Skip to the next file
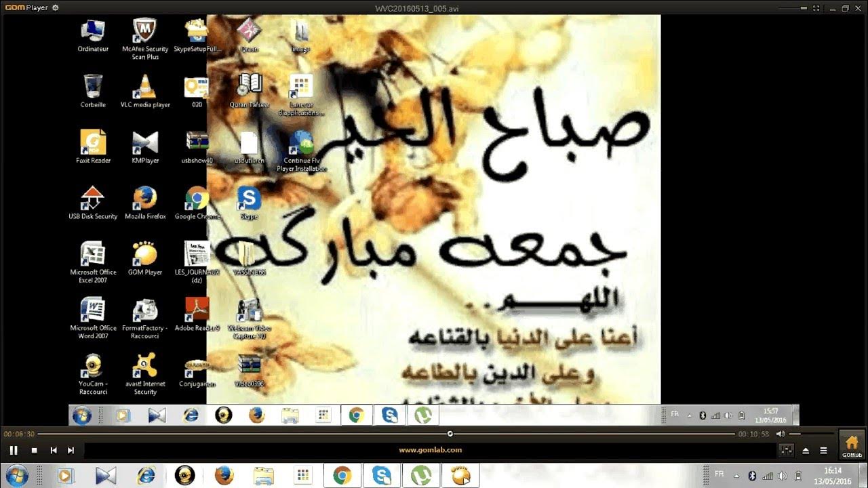The image size is (868, 488). pos(71,450)
